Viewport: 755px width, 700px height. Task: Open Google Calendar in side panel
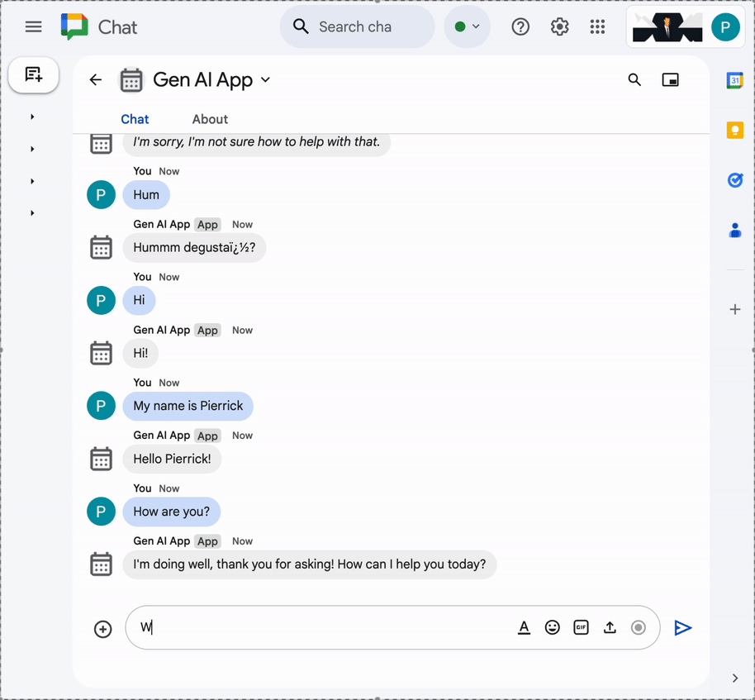point(734,80)
